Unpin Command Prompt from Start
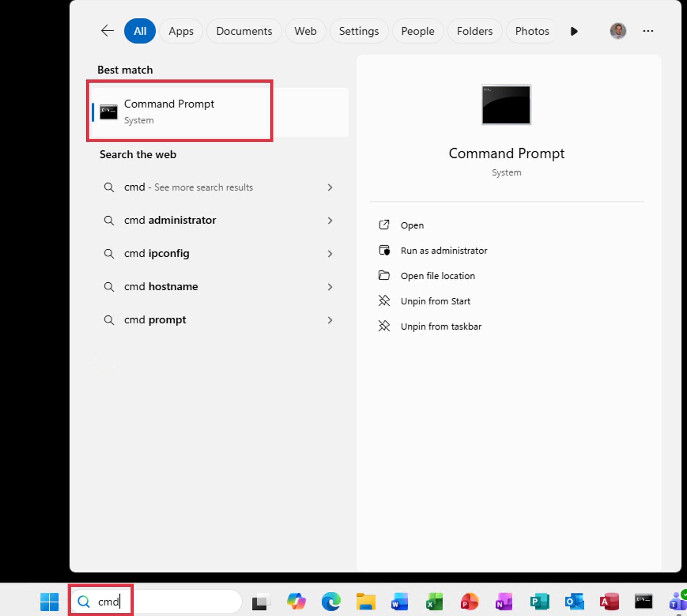Screen dimensions: 687x616 (x=435, y=301)
